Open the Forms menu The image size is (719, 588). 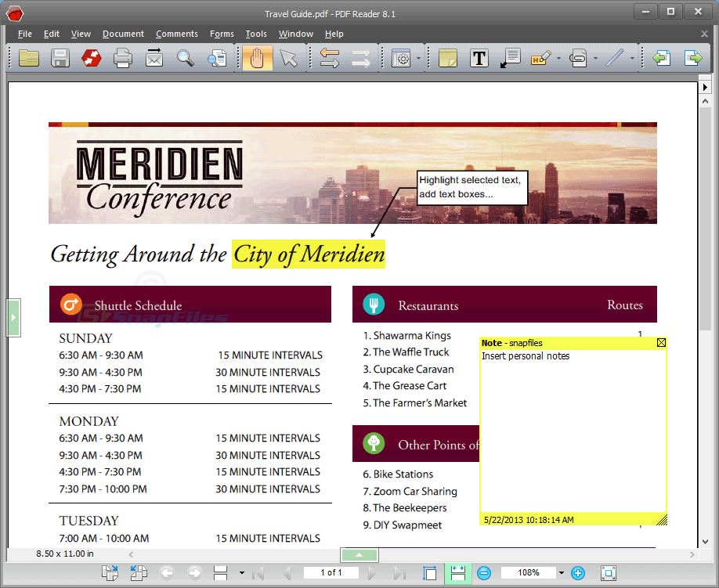tap(222, 34)
